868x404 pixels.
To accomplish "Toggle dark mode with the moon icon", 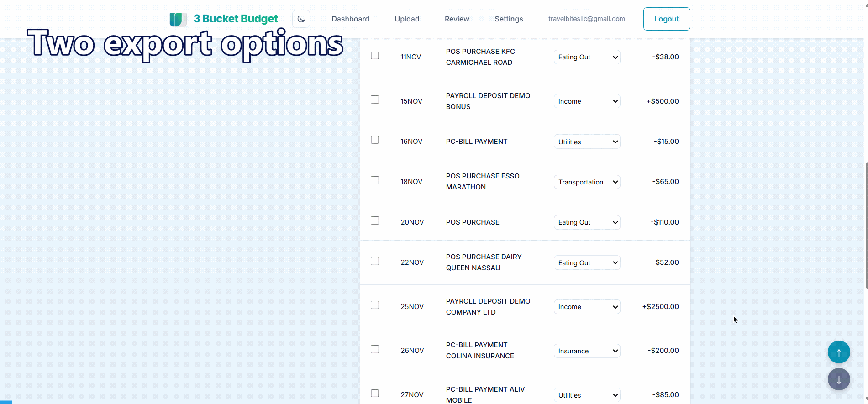I will coord(301,19).
